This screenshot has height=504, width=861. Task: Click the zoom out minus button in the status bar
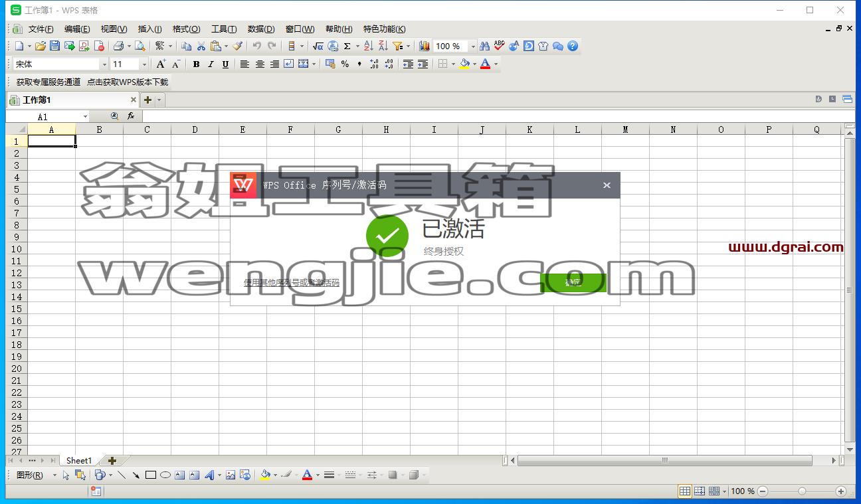tap(763, 491)
